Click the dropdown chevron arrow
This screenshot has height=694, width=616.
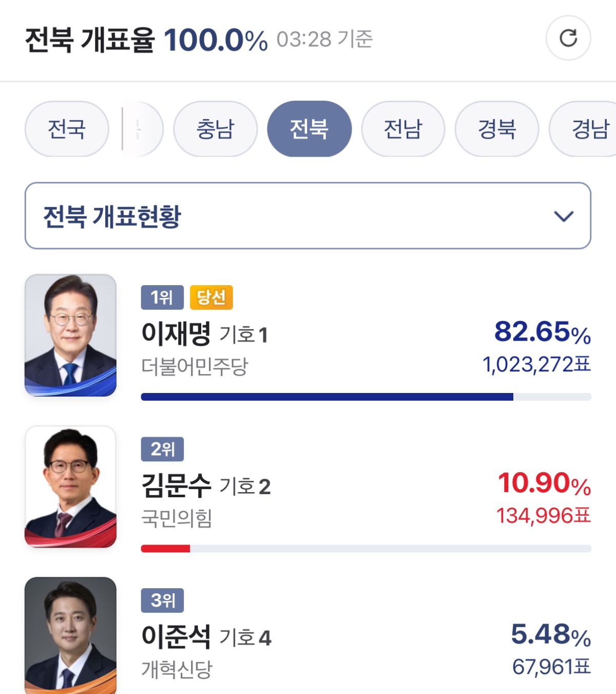[564, 216]
